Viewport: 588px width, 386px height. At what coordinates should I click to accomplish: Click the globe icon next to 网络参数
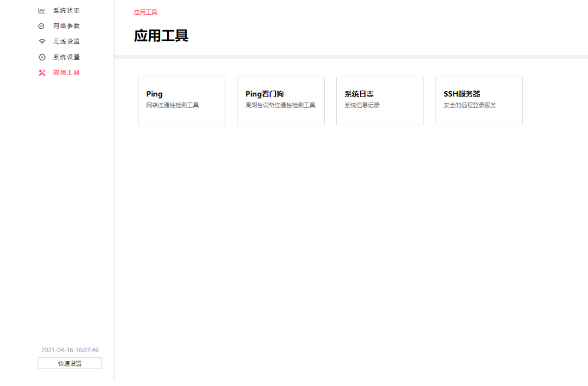click(40, 25)
